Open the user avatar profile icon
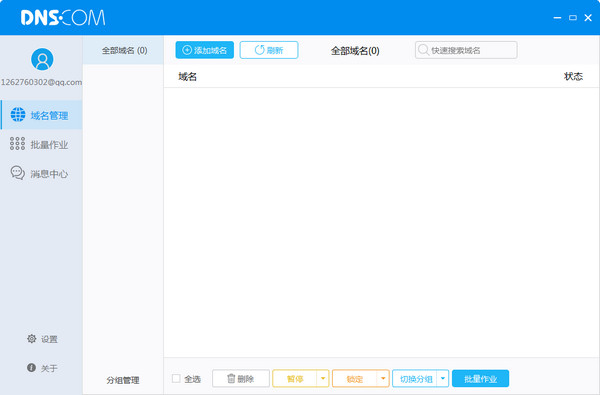The height and width of the screenshot is (395, 600). [42, 59]
